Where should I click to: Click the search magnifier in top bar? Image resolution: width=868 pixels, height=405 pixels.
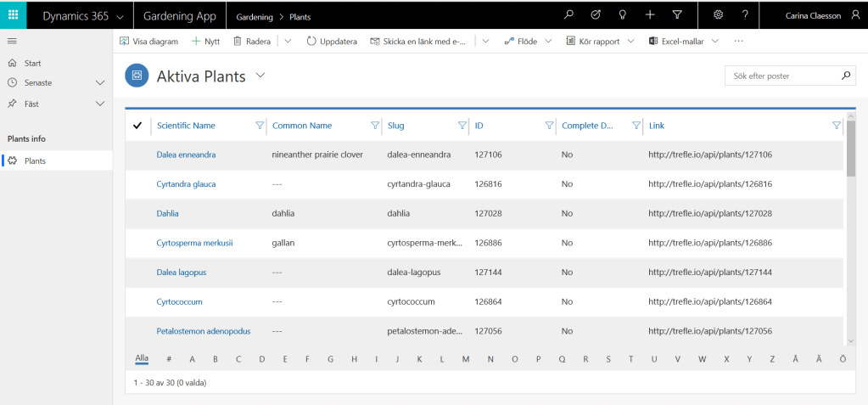[569, 15]
